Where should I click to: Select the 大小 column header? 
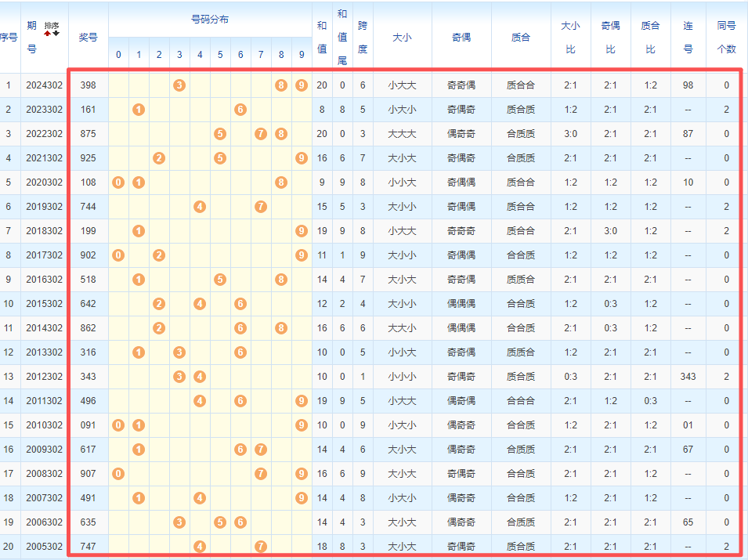pyautogui.click(x=402, y=38)
